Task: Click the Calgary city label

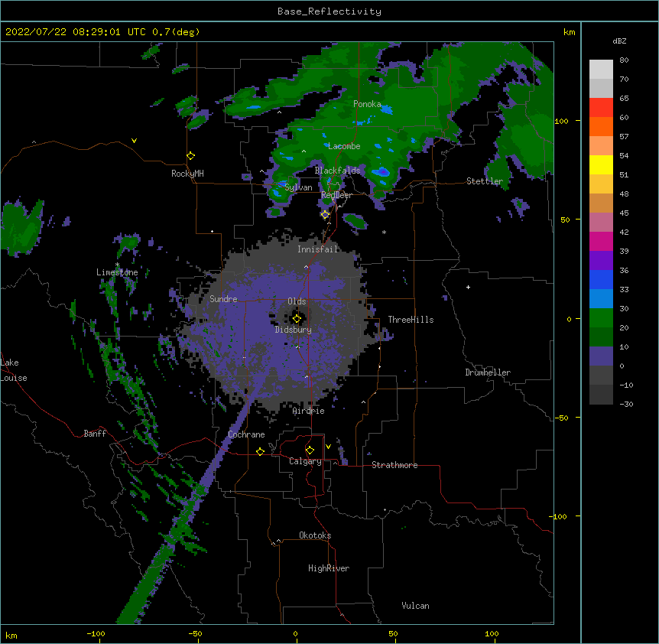Action: tap(306, 461)
